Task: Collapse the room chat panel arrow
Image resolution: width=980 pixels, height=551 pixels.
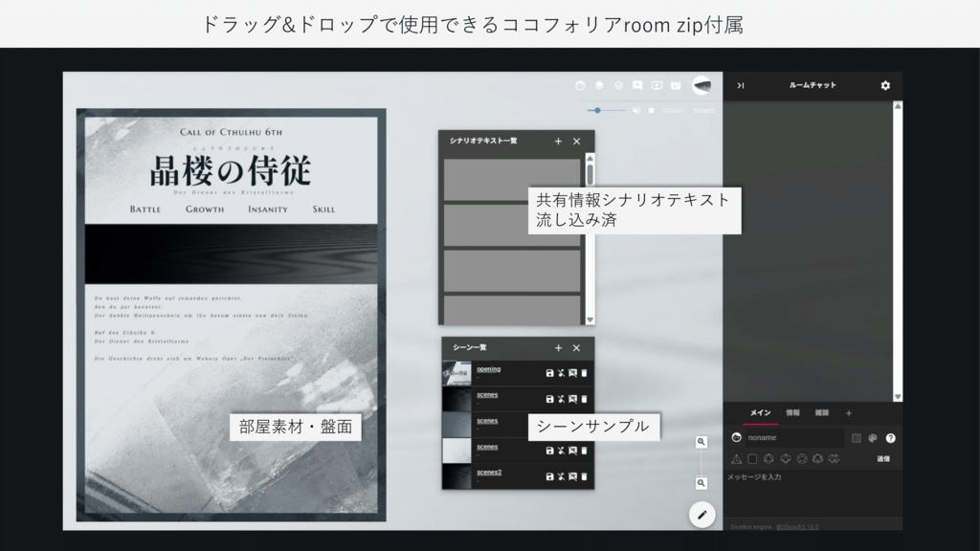Action: tap(741, 85)
